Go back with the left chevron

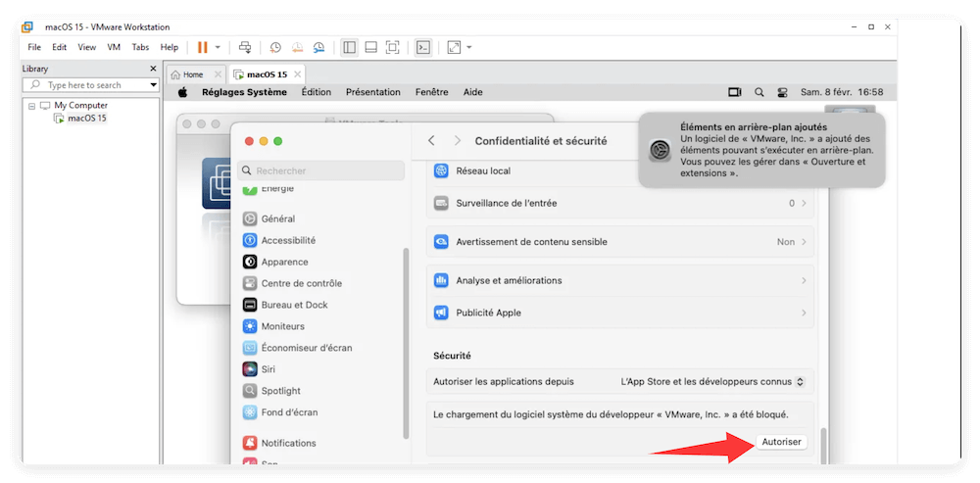(431, 140)
